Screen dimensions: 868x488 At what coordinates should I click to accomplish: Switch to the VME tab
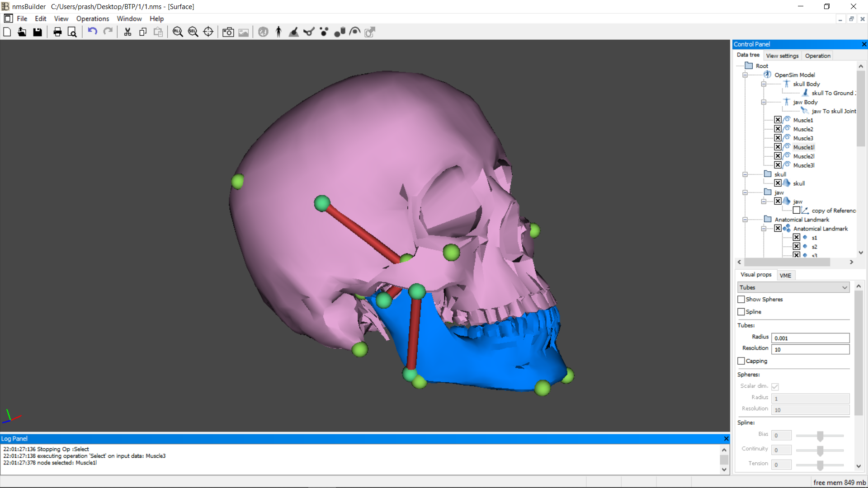[x=785, y=275]
